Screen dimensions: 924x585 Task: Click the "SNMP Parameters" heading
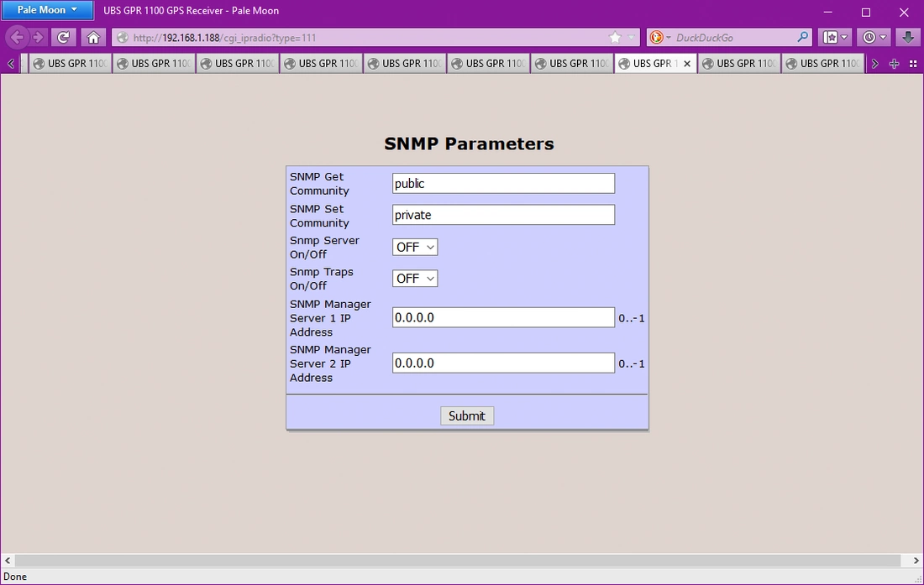(469, 144)
